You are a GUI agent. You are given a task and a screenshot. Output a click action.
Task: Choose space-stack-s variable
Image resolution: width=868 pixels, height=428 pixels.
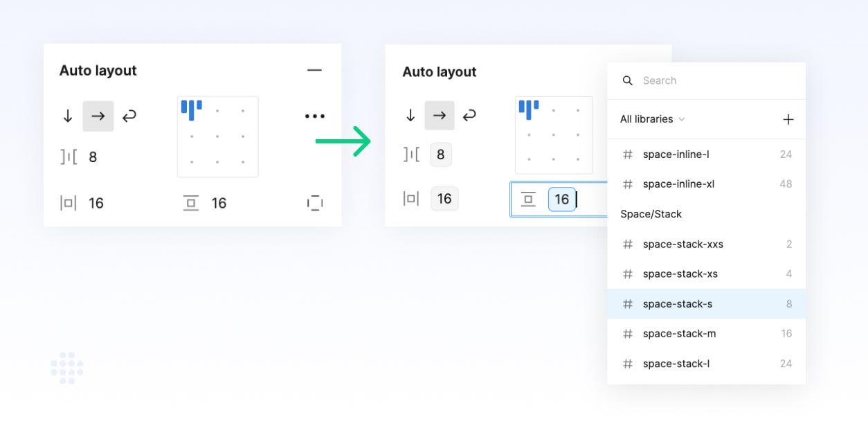707,304
